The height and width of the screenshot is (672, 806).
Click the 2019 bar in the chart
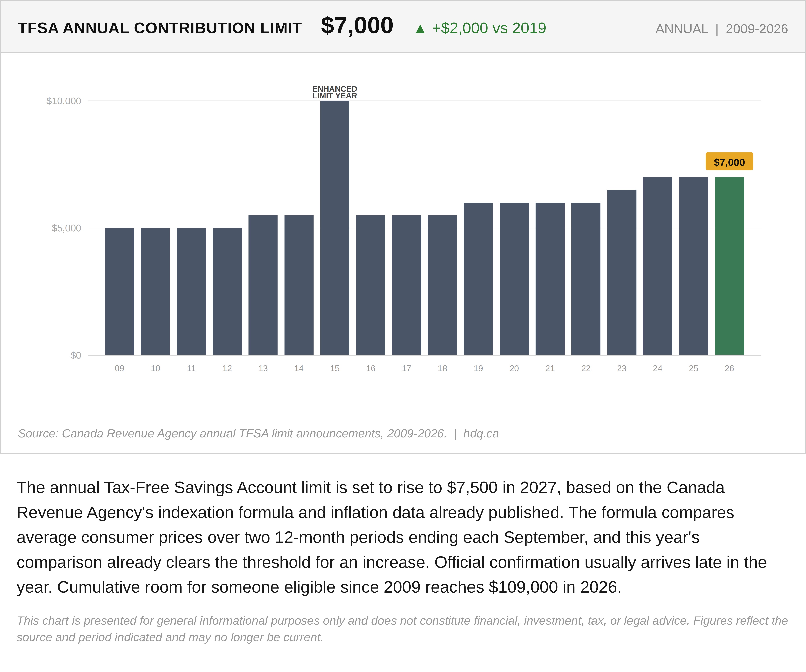click(478, 279)
